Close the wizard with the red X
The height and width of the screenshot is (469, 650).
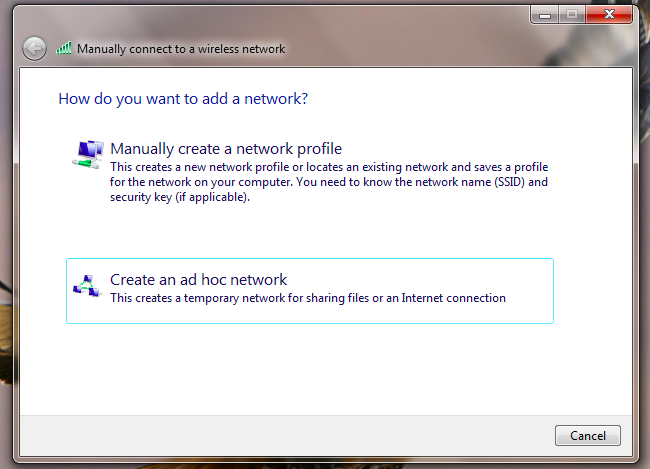[609, 15]
